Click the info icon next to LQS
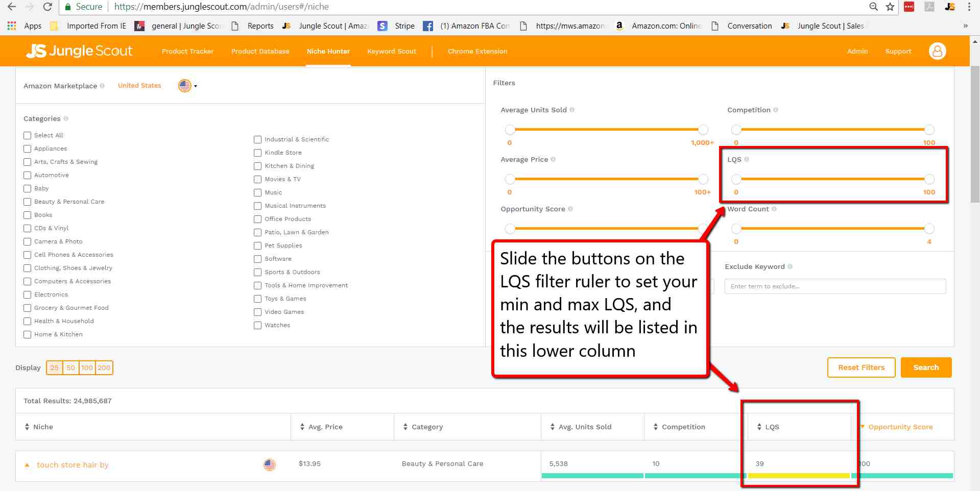 tap(747, 160)
